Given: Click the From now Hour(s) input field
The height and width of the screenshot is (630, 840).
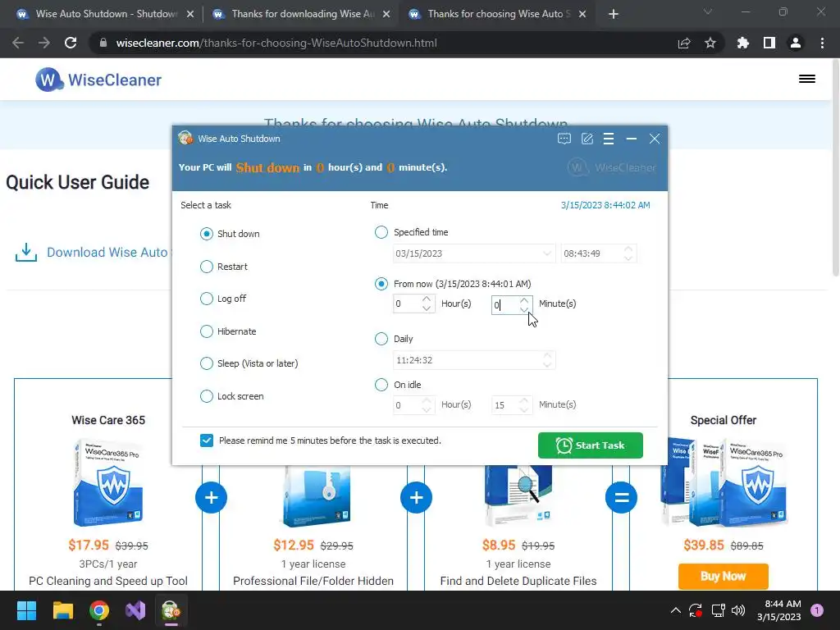Looking at the screenshot, I should [x=407, y=304].
